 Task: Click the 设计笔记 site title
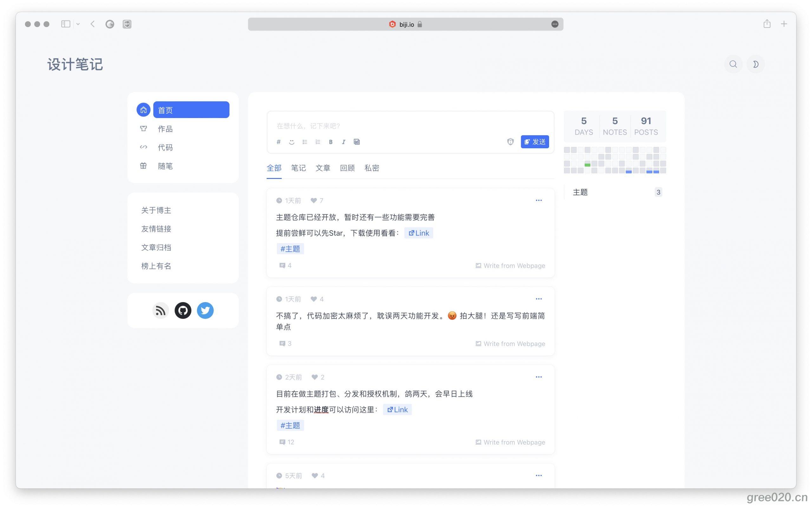coord(75,64)
